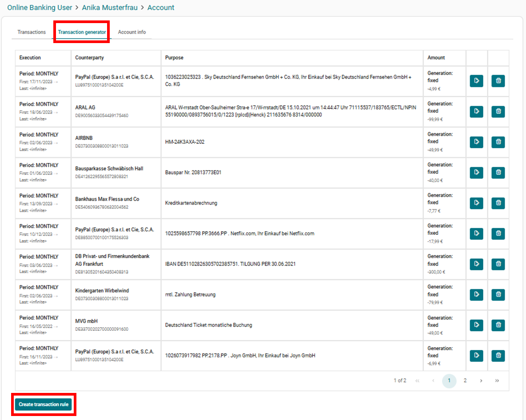
Task: Execute the Netflix.com PayPal rule
Action: 476,234
